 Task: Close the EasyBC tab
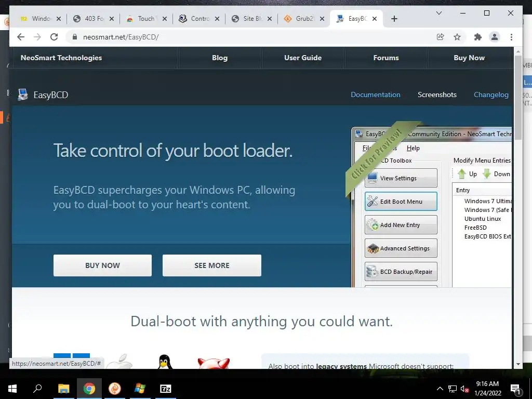tap(375, 19)
